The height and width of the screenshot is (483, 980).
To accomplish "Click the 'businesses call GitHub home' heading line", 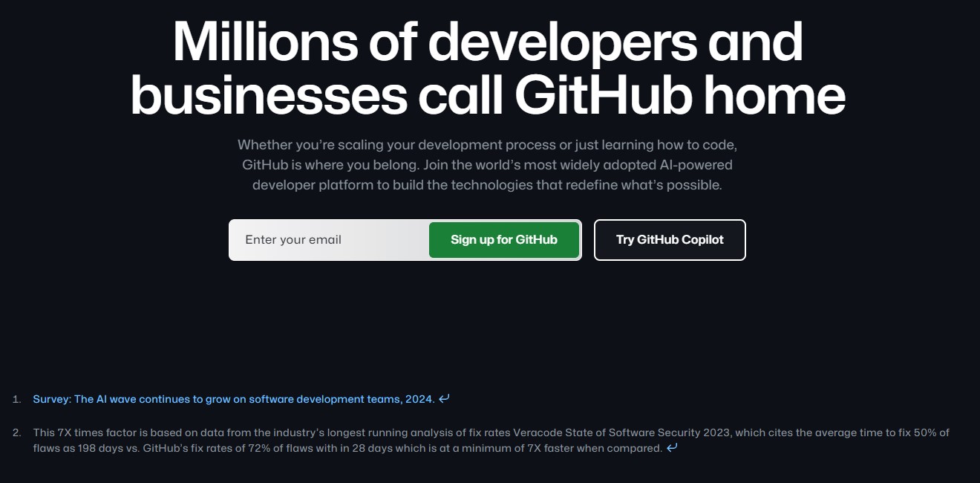I will [x=488, y=95].
